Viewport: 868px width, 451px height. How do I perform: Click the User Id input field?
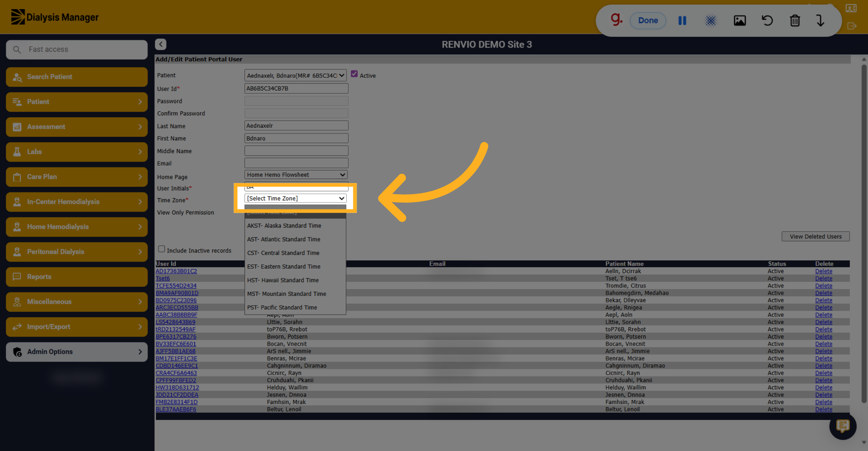click(296, 88)
